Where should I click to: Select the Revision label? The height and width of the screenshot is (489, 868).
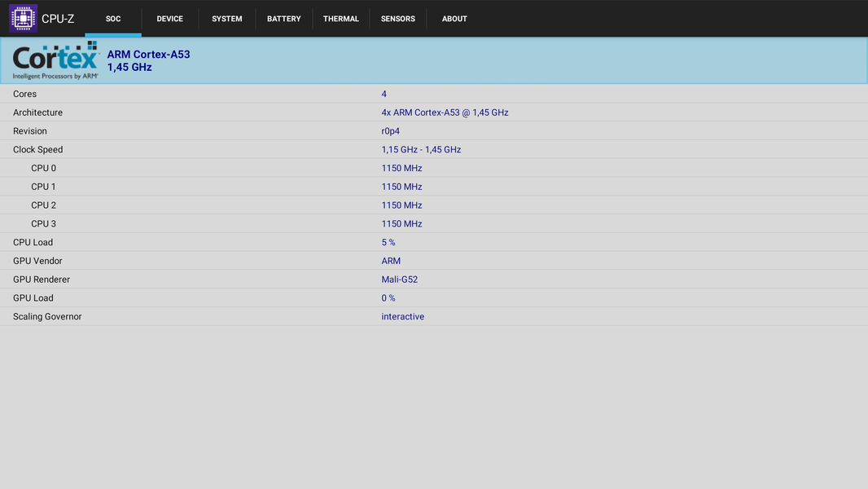point(30,131)
